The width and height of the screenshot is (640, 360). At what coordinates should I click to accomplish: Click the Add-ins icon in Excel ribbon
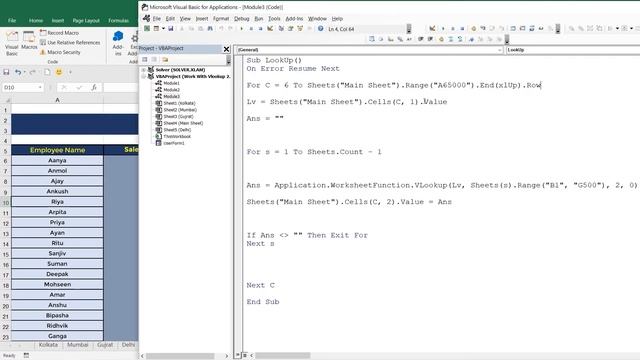(x=118, y=43)
